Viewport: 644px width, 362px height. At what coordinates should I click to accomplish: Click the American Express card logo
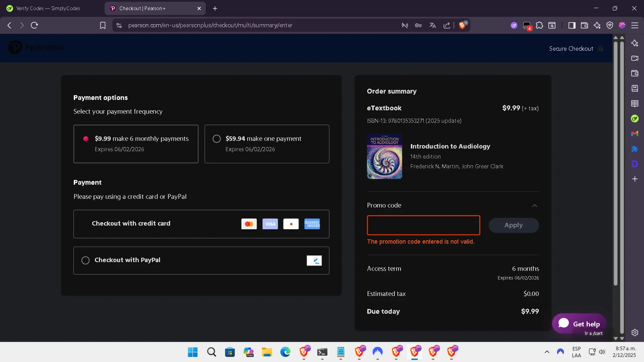[312, 224]
